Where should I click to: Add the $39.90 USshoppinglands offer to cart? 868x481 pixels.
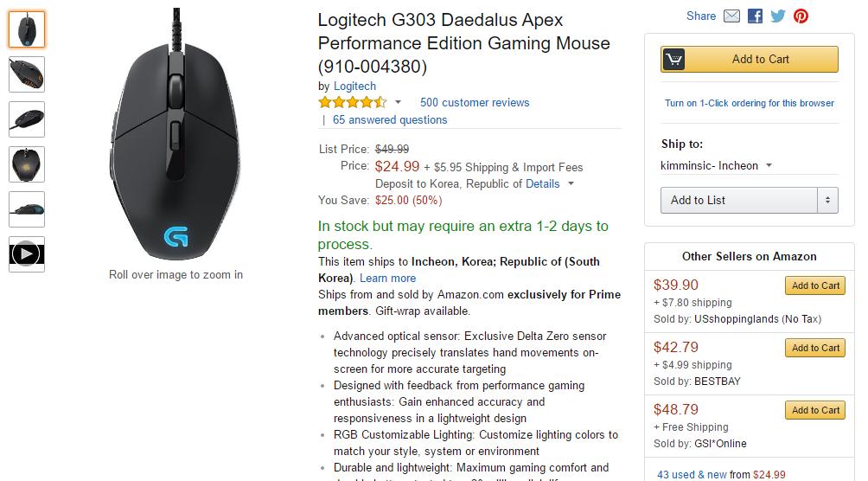click(815, 285)
